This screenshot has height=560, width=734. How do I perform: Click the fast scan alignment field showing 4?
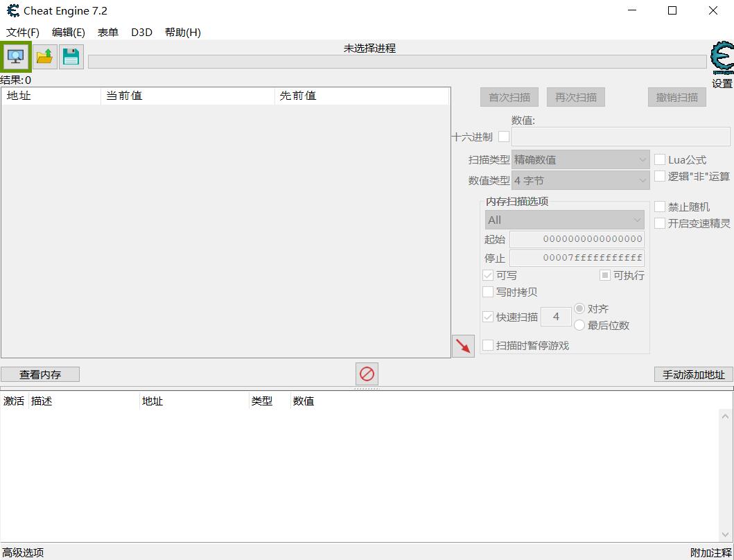[x=556, y=317]
